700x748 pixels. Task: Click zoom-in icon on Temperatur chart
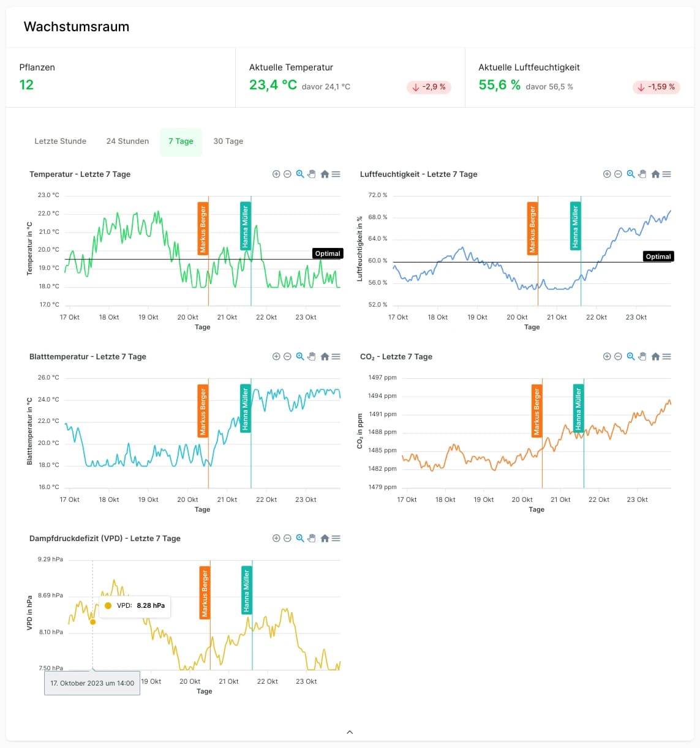click(x=276, y=174)
